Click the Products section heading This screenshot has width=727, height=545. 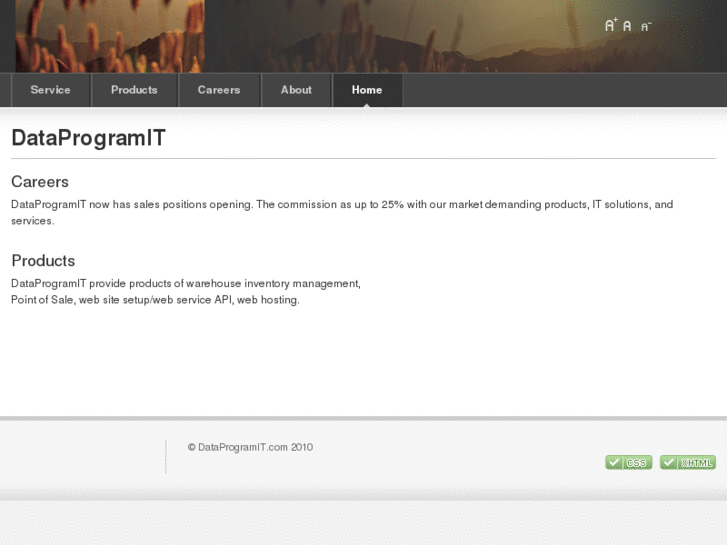(x=43, y=261)
